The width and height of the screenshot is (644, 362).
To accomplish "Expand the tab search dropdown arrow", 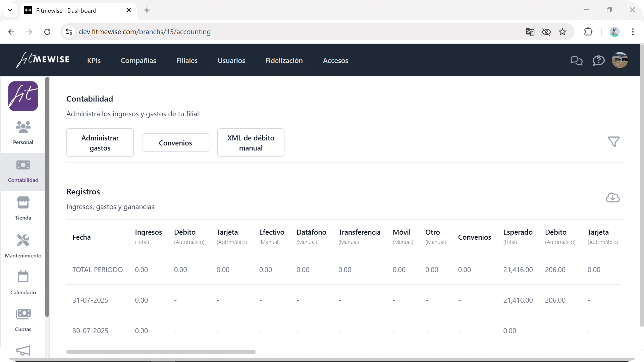I will tap(10, 10).
